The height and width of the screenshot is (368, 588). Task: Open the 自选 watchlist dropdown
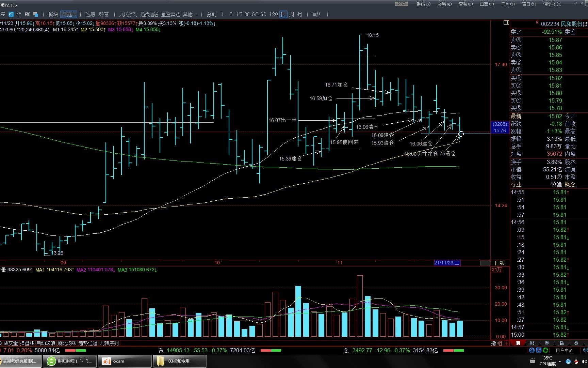pyautogui.click(x=69, y=14)
